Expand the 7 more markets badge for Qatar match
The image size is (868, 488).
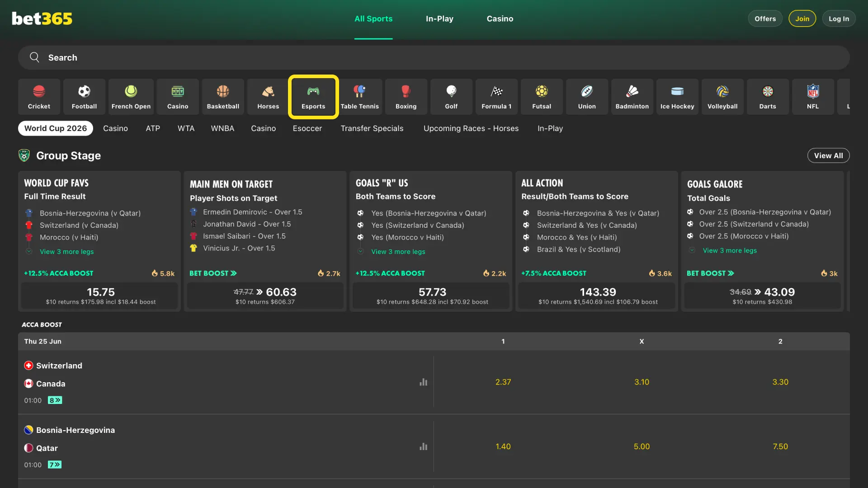[55, 465]
